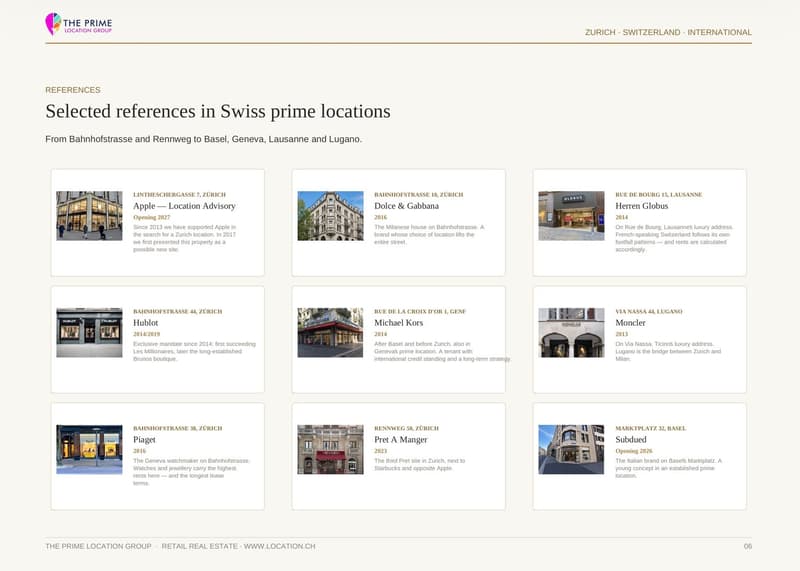Screen dimensions: 800x571
Task: Open the WWW.LOCATION.CH footer link
Action: pos(280,546)
